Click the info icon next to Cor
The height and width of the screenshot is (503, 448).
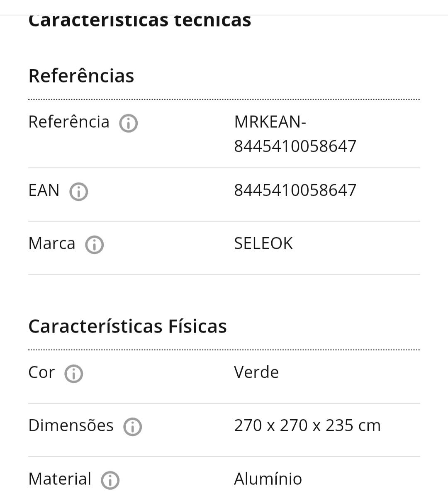[x=74, y=374]
